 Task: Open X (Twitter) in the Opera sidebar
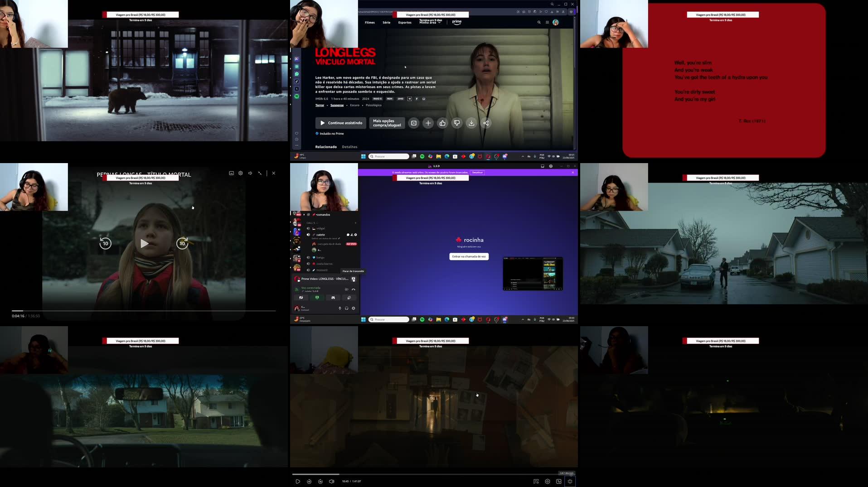pos(297,89)
